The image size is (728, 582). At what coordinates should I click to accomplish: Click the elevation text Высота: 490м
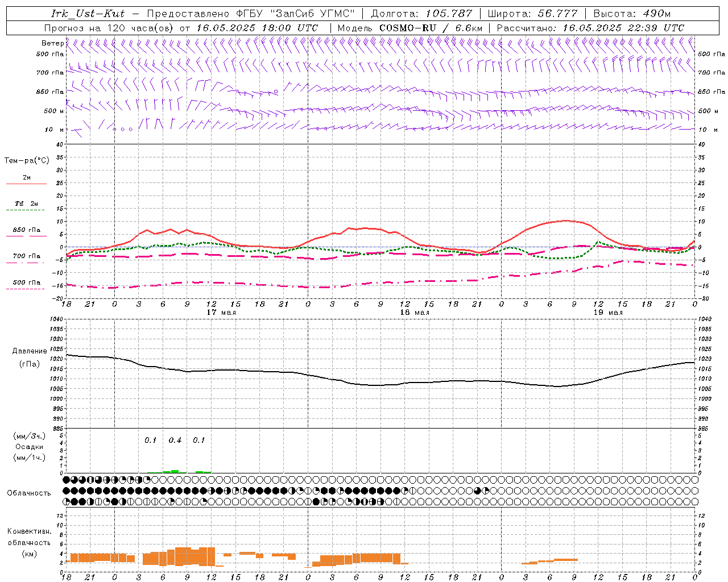coord(632,14)
